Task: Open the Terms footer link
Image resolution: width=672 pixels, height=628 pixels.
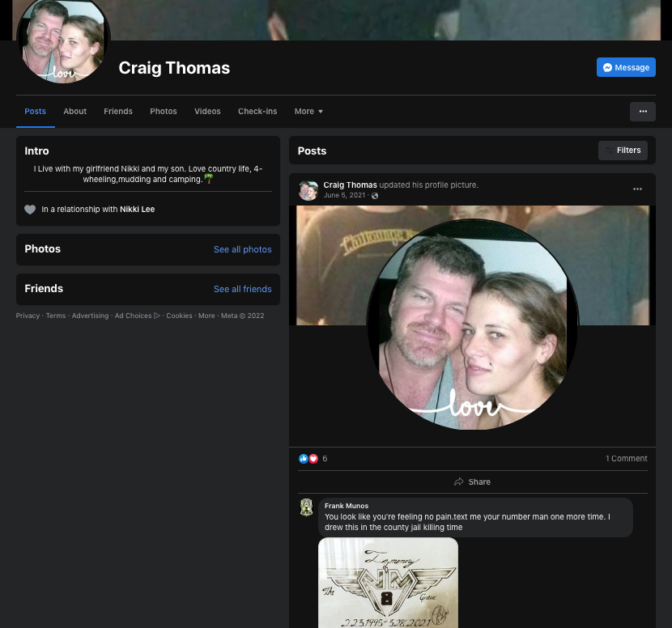Action: click(x=56, y=316)
